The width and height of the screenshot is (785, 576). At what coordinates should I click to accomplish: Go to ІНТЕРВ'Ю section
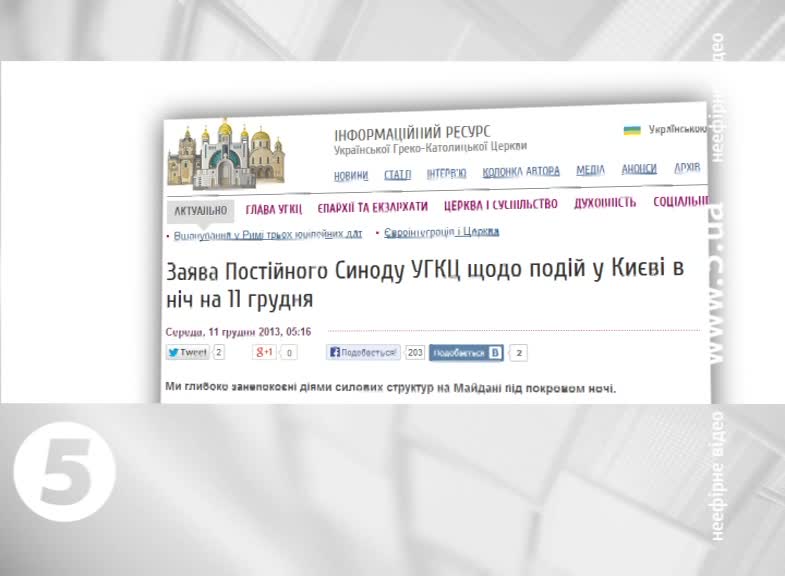[x=446, y=173]
